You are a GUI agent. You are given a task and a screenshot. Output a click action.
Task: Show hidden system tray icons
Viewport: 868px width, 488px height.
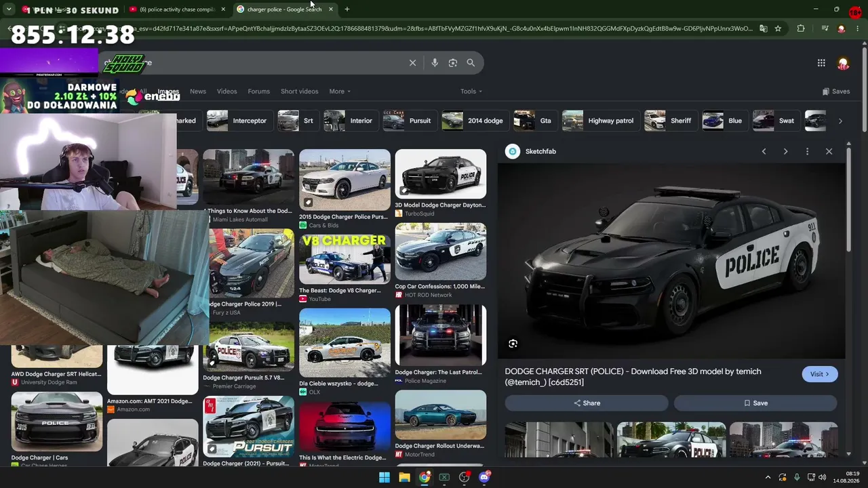pyautogui.click(x=768, y=477)
